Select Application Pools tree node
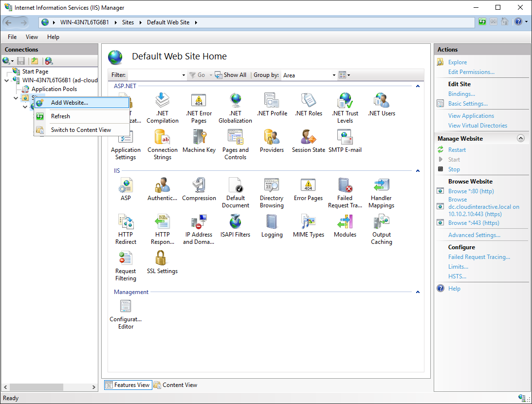This screenshot has width=532, height=404. pos(54,89)
